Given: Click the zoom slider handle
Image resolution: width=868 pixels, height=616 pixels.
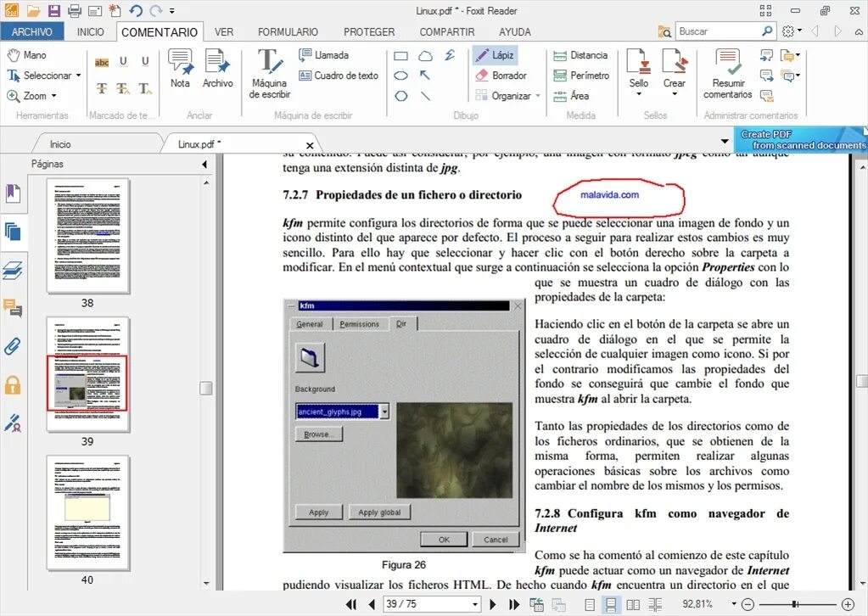Looking at the screenshot, I should [795, 604].
